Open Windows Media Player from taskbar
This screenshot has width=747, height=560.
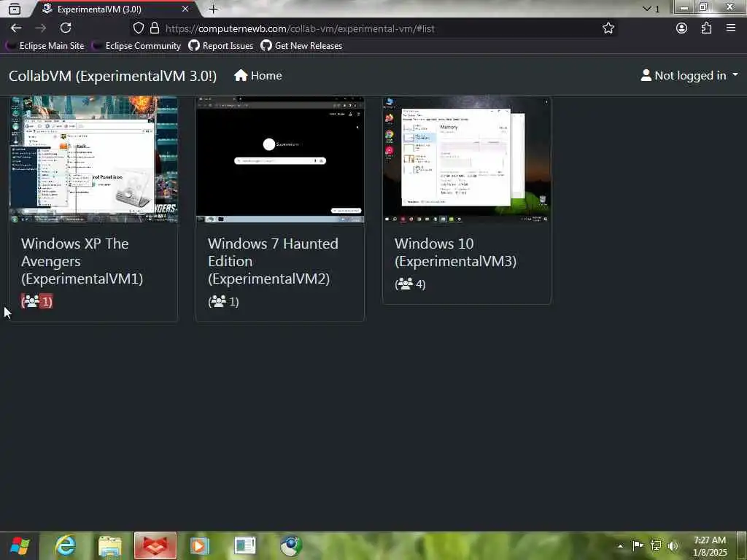click(x=200, y=545)
